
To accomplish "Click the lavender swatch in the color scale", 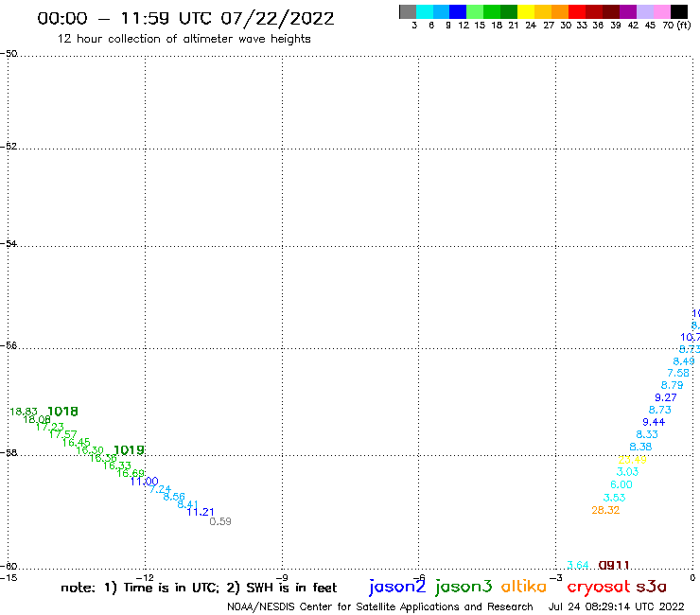I will (x=645, y=11).
